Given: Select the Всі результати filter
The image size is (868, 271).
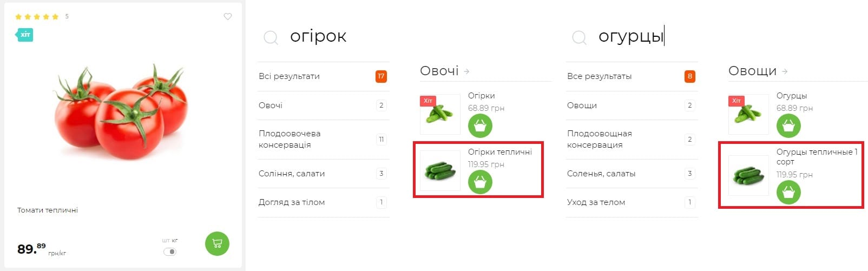Looking at the screenshot, I should (323, 76).
